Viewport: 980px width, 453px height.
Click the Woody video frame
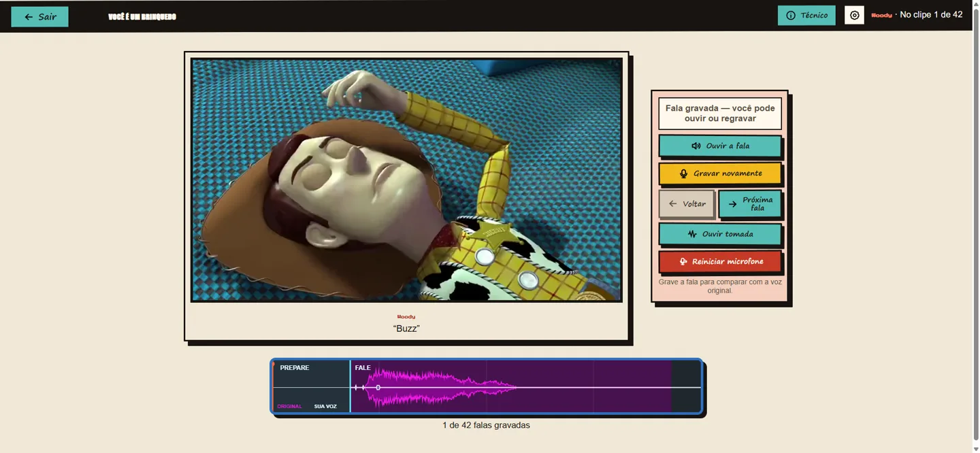(x=406, y=180)
